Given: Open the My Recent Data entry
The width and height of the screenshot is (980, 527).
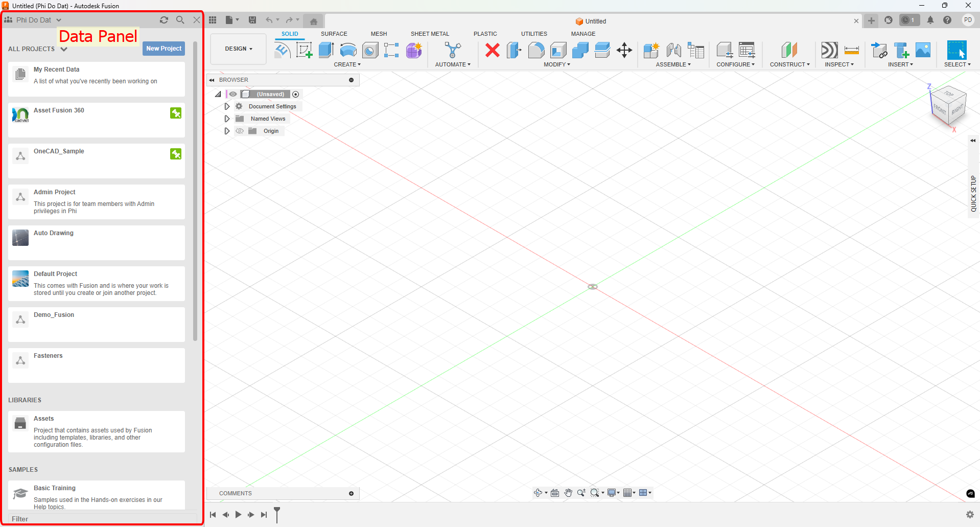Looking at the screenshot, I should click(x=97, y=79).
